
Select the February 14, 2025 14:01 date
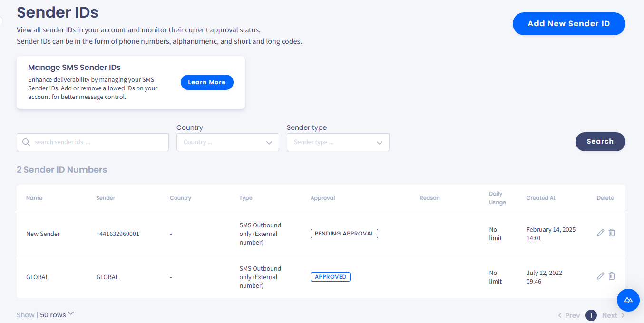(551, 234)
